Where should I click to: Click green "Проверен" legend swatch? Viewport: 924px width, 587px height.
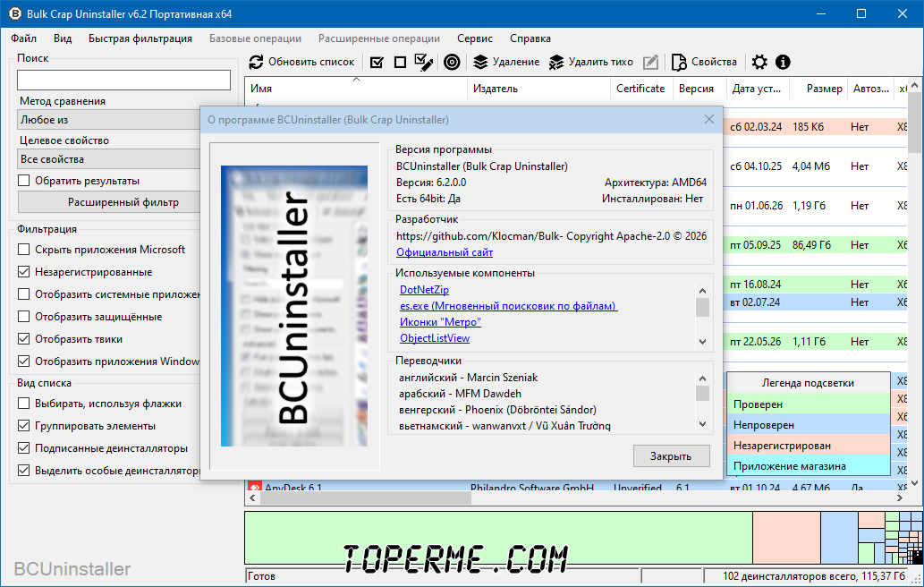[x=808, y=404]
